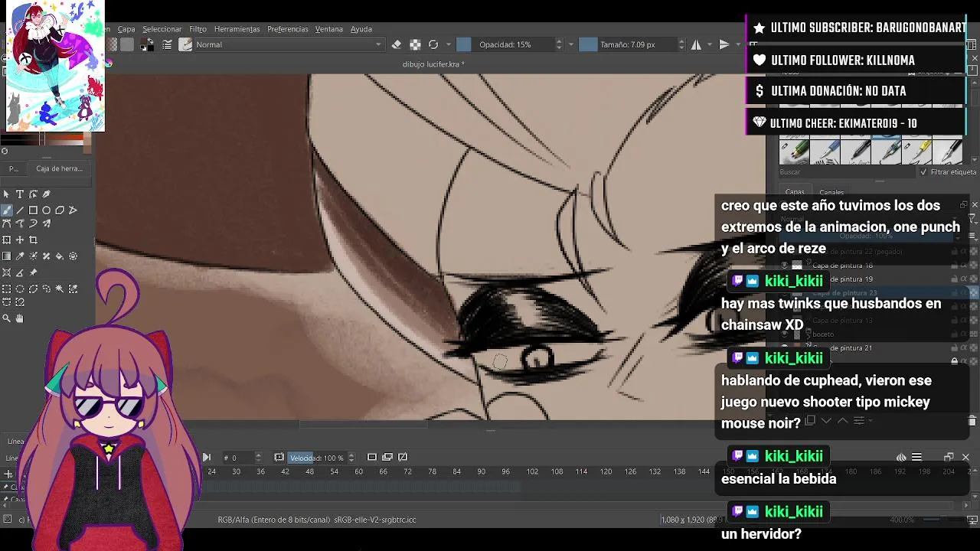This screenshot has width=980, height=551.
Task: Open the Ventana menu
Action: click(x=329, y=29)
